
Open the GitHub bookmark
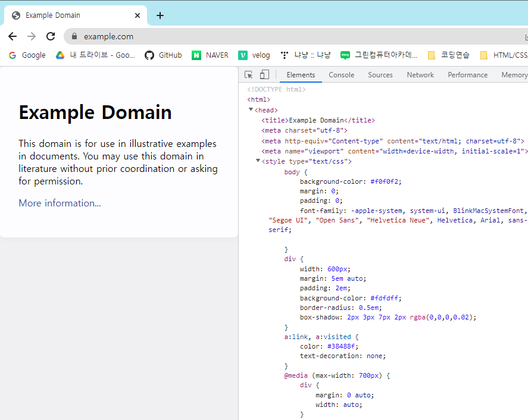[163, 55]
